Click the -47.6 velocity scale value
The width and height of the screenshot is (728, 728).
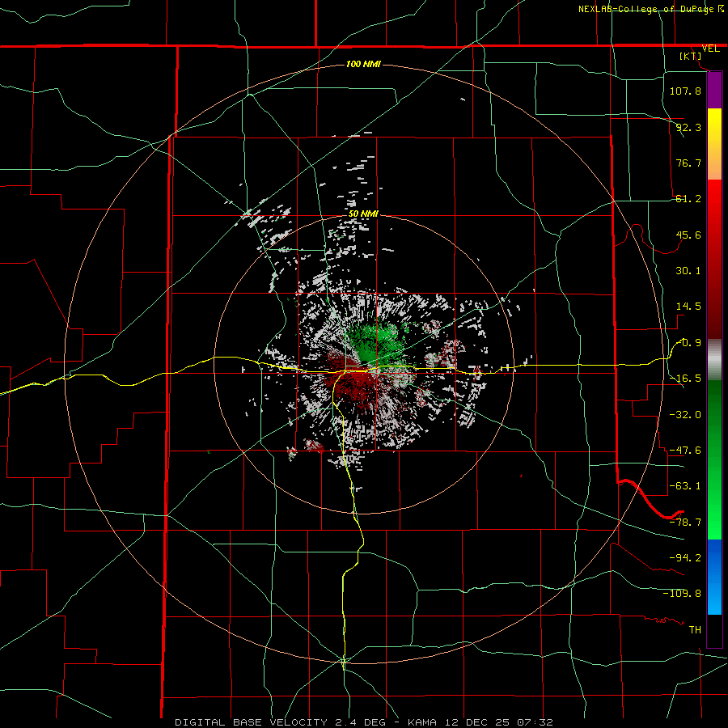click(x=685, y=451)
